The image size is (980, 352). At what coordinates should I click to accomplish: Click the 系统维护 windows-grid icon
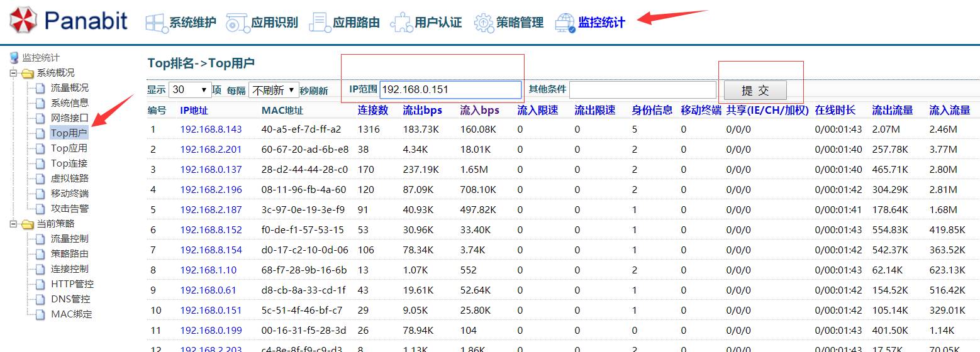click(x=156, y=23)
